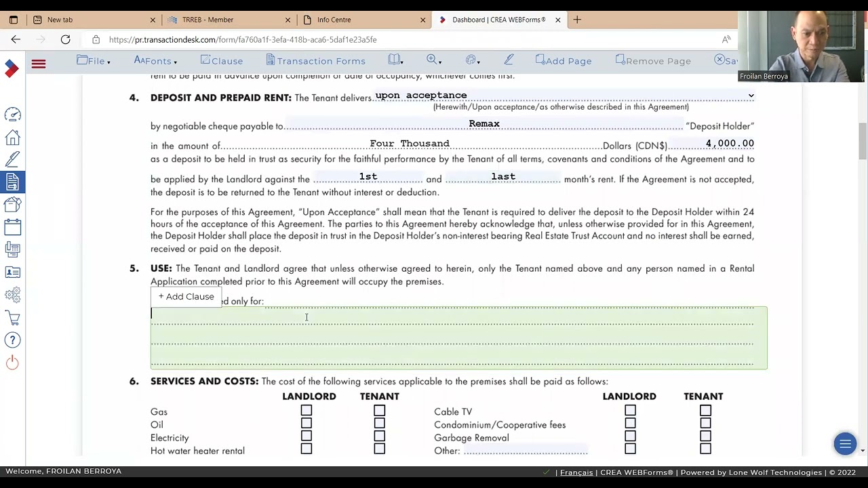This screenshot has width=868, height=488.
Task: Open browser read aloud icon
Action: tap(726, 39)
